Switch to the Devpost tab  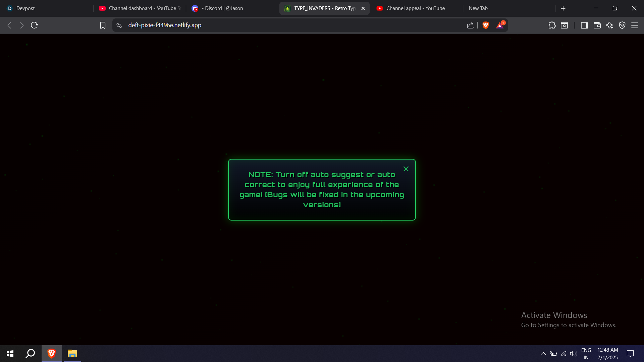point(25,8)
